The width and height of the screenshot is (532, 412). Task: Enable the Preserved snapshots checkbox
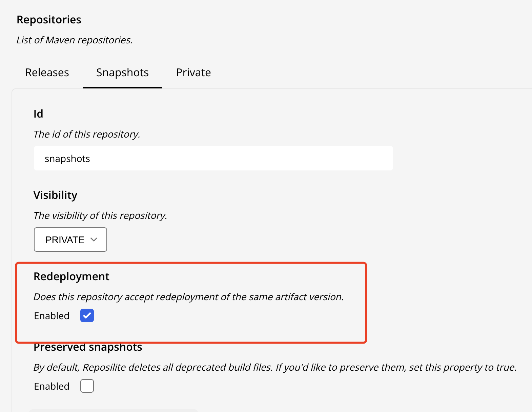[87, 386]
